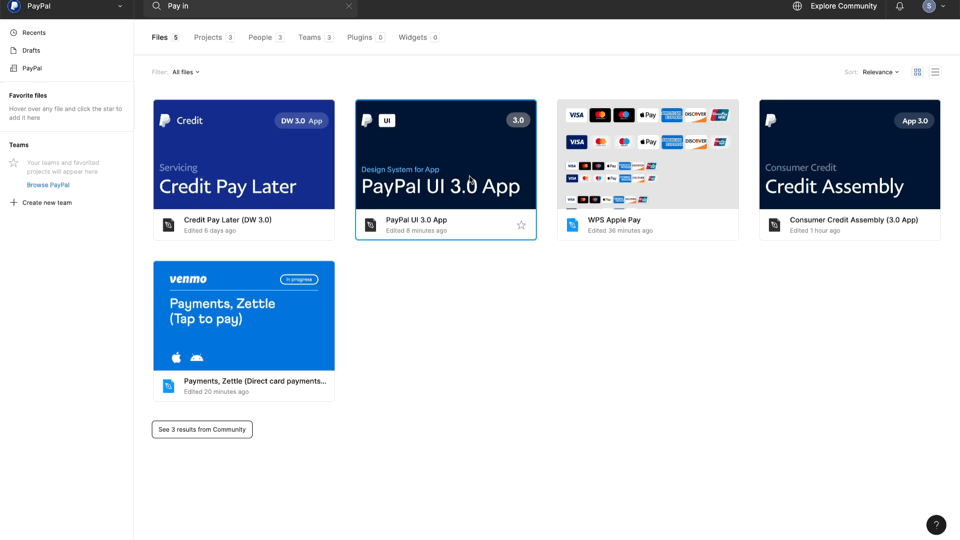Select "Consumer Credit Assembly (3.0 App)" file name
Viewport: 960px width, 540px height.
point(853,220)
